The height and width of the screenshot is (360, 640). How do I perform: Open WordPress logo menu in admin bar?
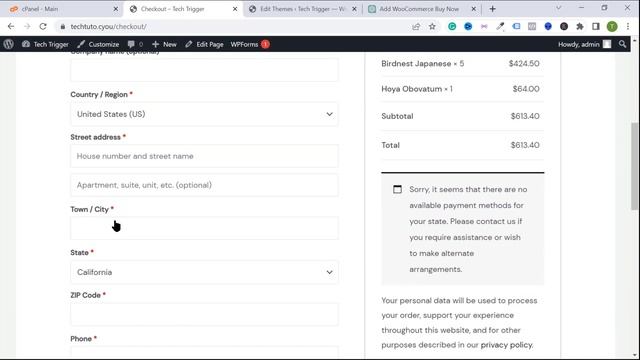[x=9, y=44]
